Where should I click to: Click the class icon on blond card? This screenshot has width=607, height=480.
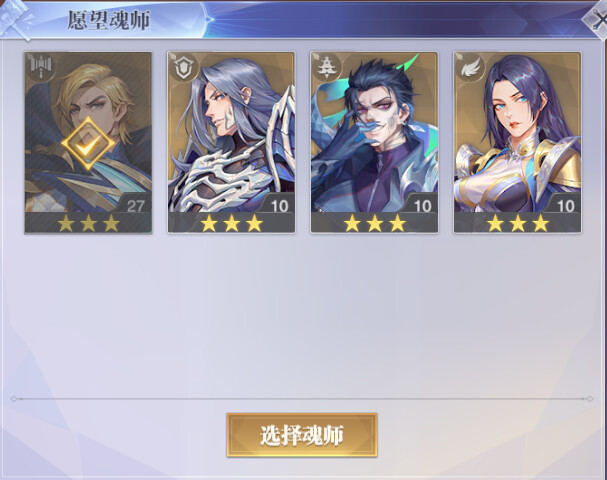pyautogui.click(x=41, y=68)
